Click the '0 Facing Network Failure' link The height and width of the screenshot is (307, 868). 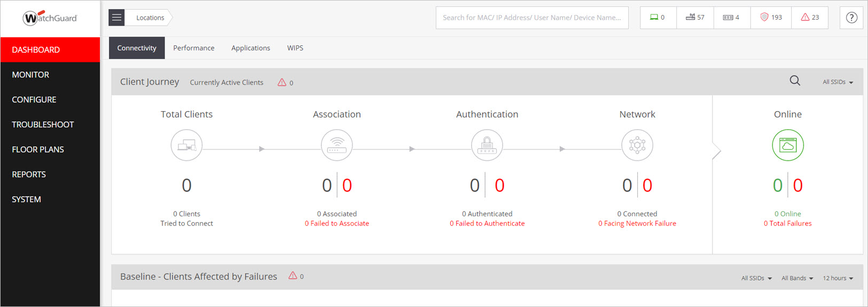click(x=637, y=224)
